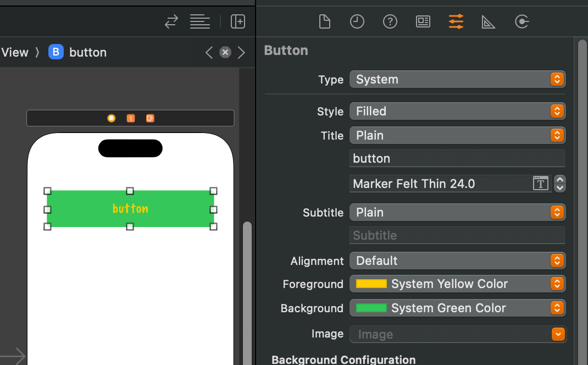Switch to the Size inspector
The width and height of the screenshot is (588, 365).
coord(489,21)
